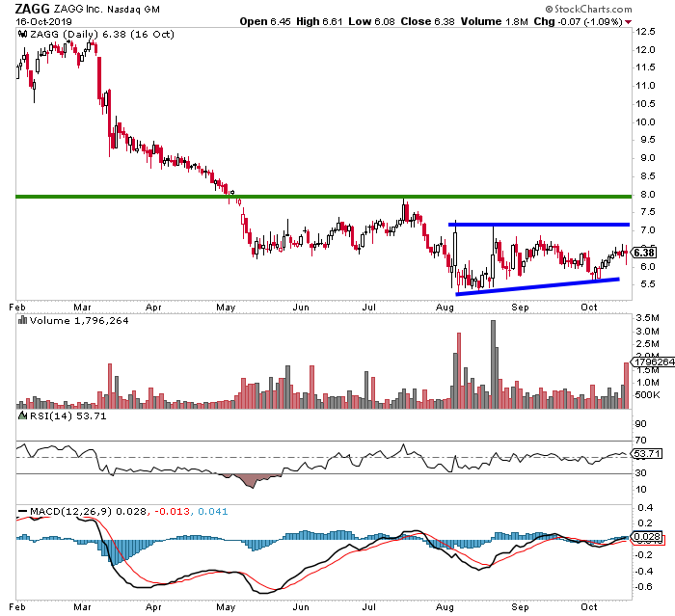
Task: Click the tallest volume bar in late August
Action: pos(494,364)
